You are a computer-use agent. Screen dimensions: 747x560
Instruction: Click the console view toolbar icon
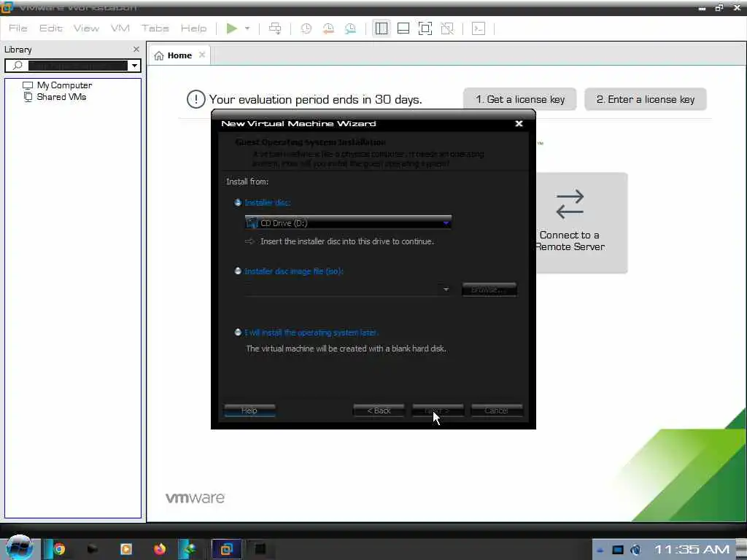479,28
